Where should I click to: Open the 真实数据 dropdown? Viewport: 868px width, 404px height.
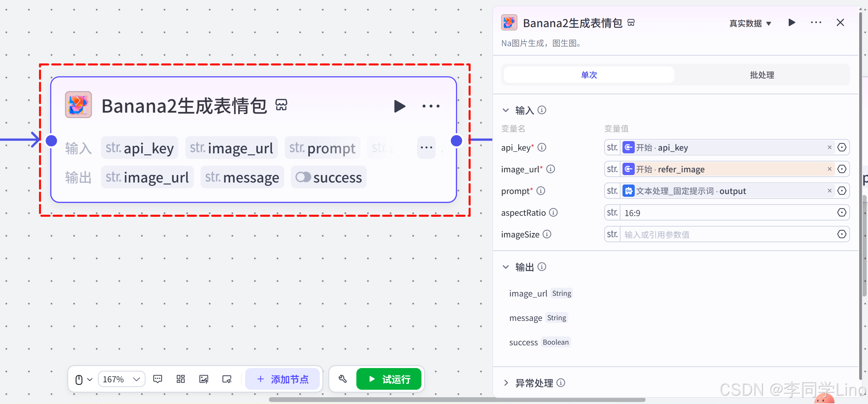[750, 23]
